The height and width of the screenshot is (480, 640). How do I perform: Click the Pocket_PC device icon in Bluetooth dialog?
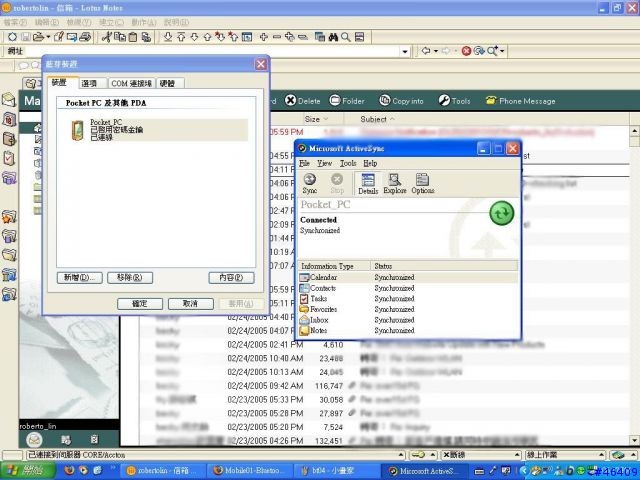coord(77,130)
